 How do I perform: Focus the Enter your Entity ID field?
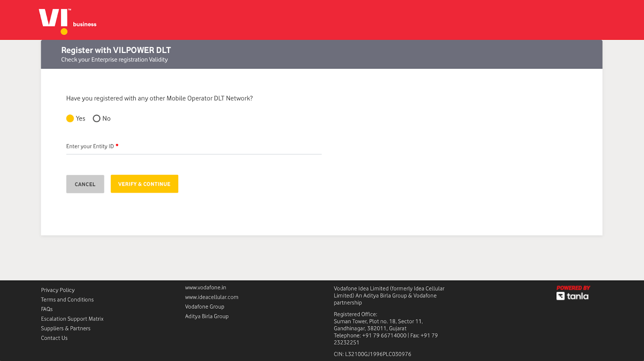pyautogui.click(x=194, y=147)
